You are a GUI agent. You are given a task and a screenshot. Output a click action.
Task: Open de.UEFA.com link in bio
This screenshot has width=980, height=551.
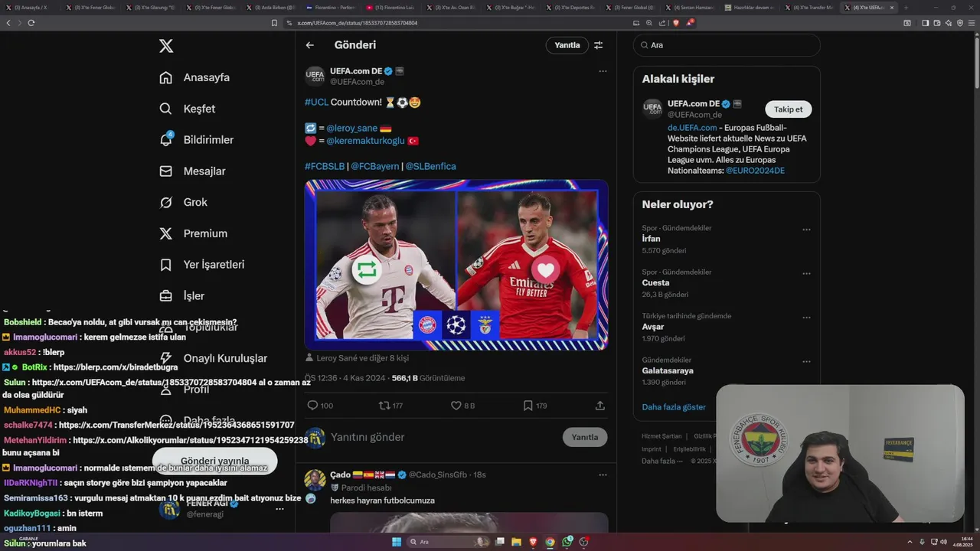point(692,128)
